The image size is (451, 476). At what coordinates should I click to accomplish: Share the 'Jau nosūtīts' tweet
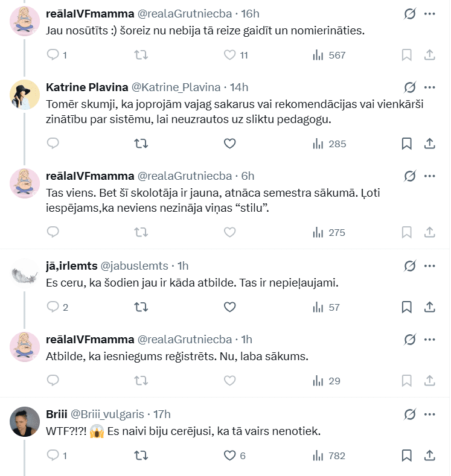[x=430, y=55]
